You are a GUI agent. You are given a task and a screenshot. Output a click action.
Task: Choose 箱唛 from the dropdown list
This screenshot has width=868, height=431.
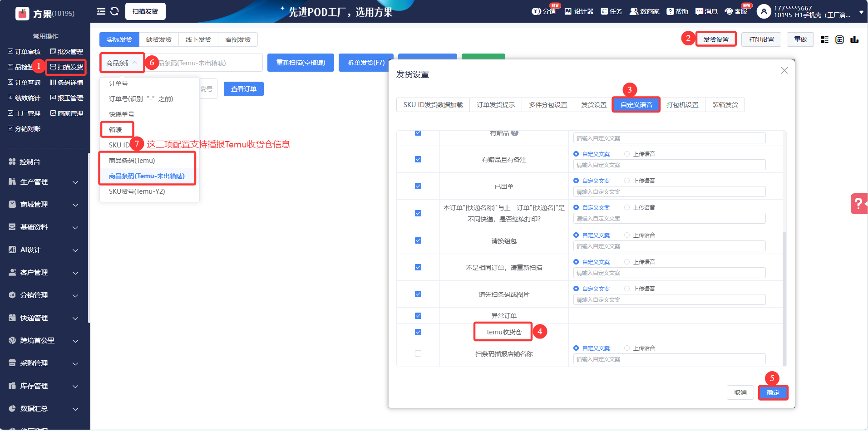point(116,130)
